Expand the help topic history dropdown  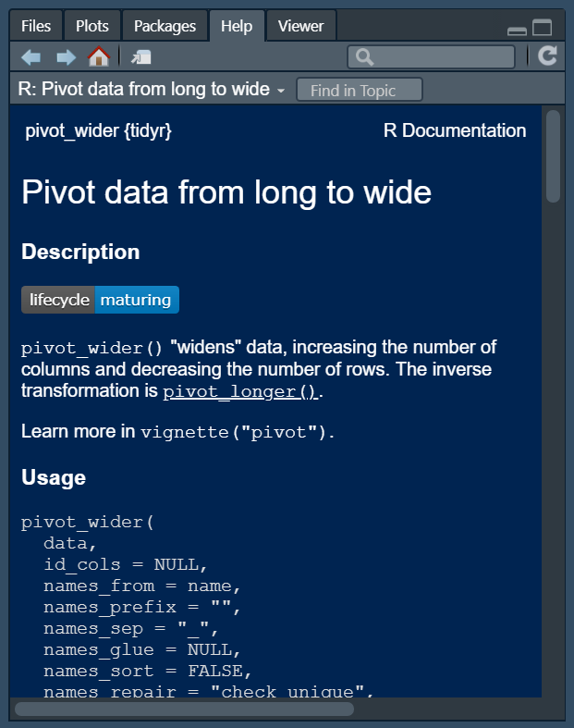click(280, 91)
